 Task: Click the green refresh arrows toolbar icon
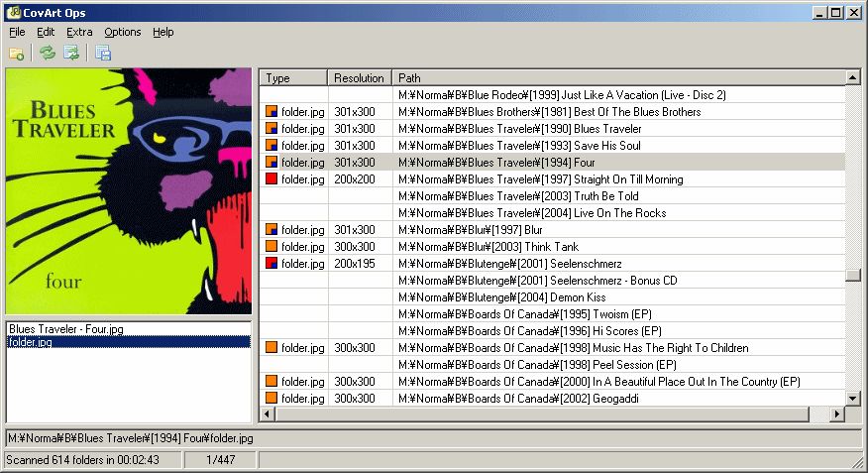pyautogui.click(x=48, y=53)
